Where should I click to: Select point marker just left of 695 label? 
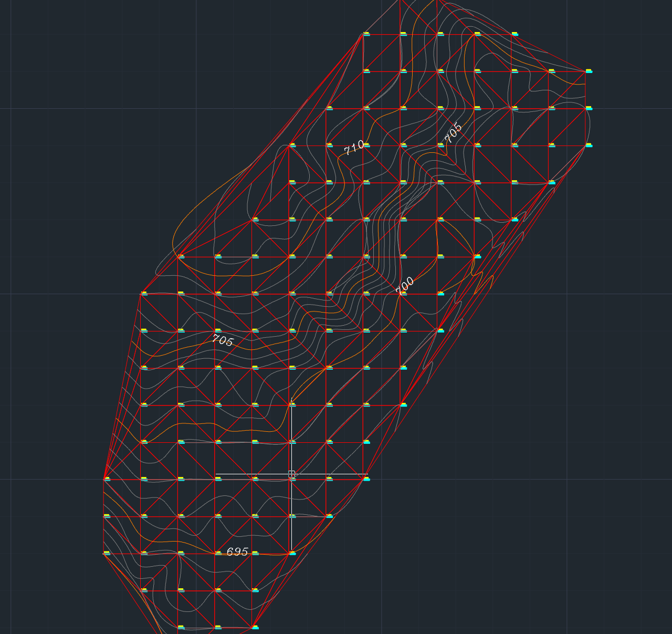218,553
